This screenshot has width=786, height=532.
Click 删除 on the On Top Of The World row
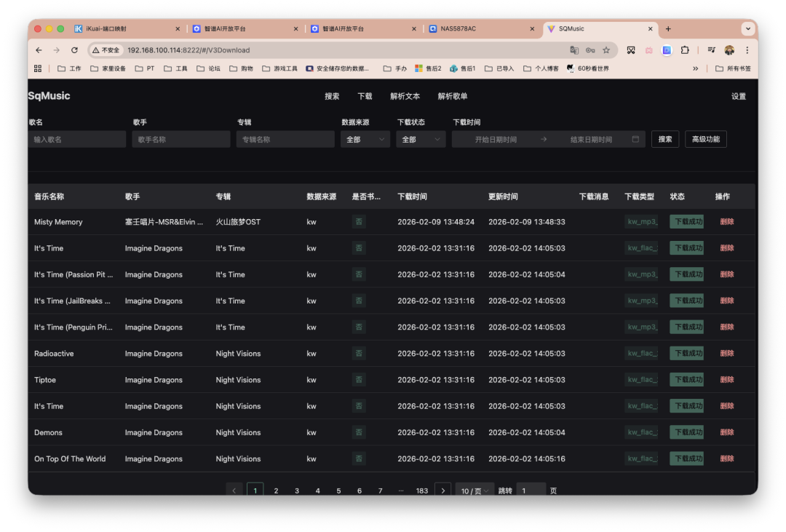point(726,458)
